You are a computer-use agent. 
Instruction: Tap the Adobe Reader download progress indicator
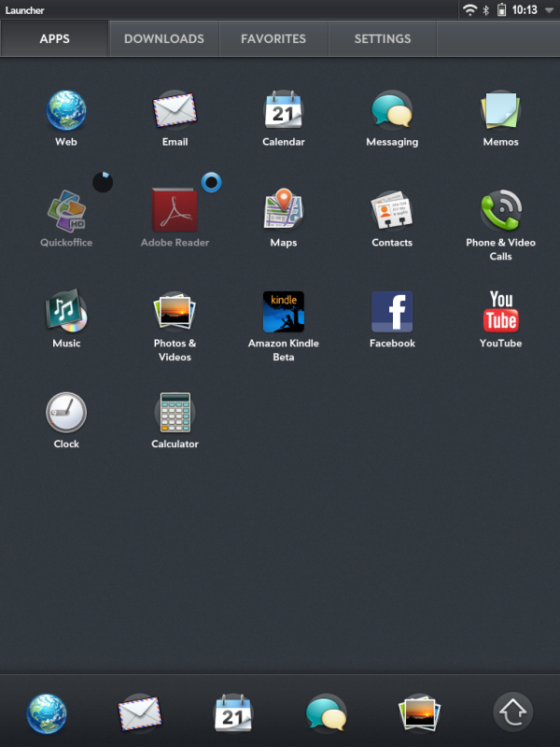212,182
